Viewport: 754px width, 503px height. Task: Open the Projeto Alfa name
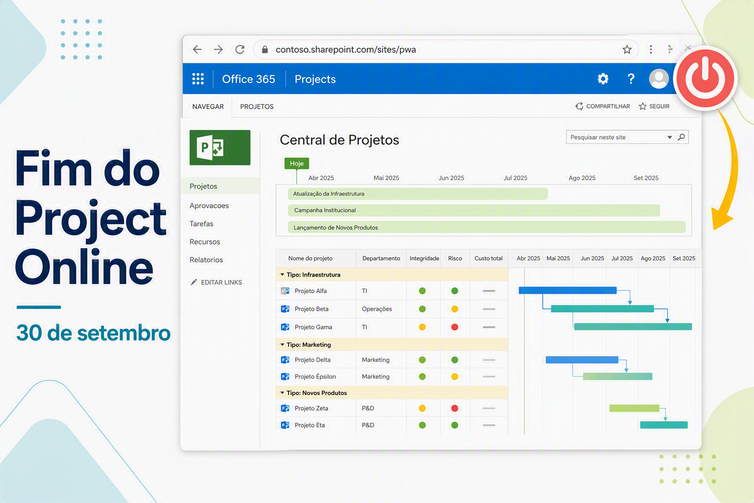tap(311, 291)
